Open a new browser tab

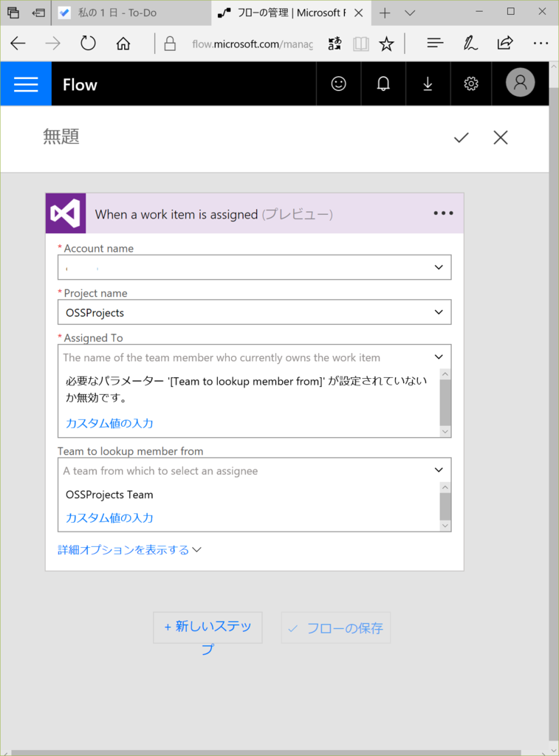385,13
